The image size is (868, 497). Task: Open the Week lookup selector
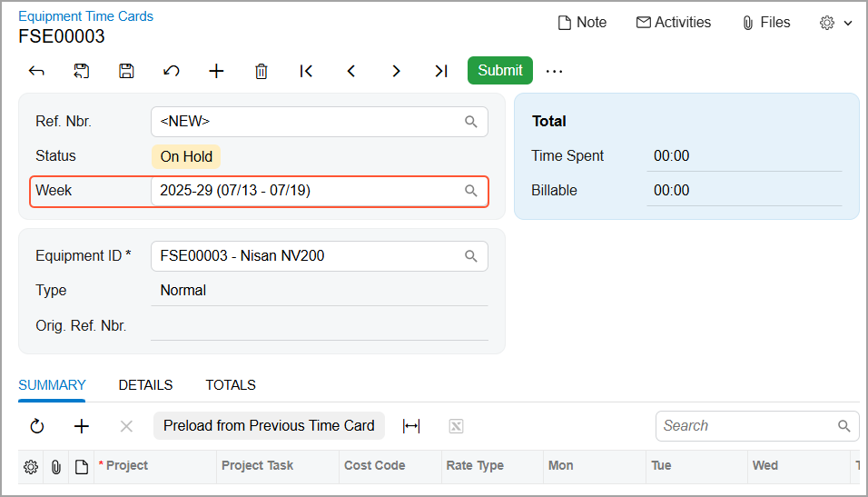[x=471, y=191]
